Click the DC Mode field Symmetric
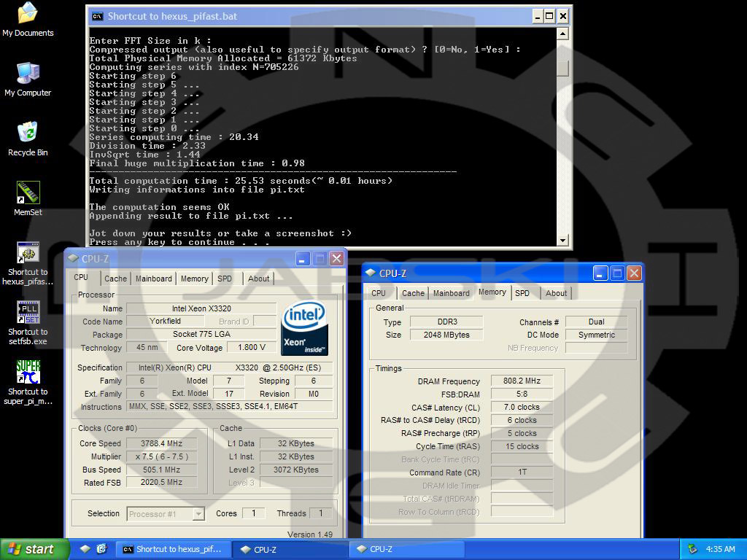 pyautogui.click(x=597, y=335)
